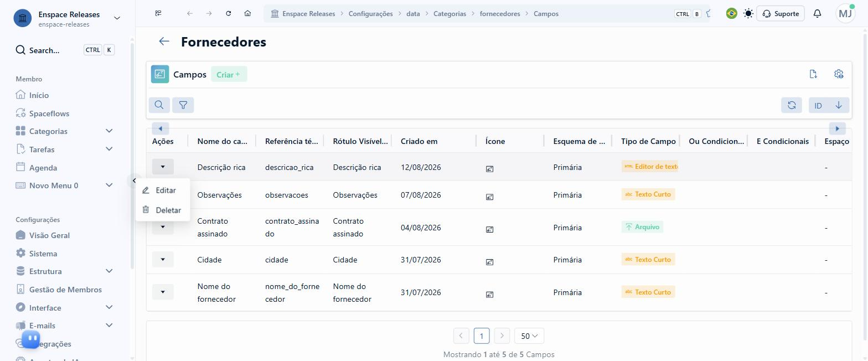Click the Arquivo type tag
The height and width of the screenshot is (361, 868).
[642, 227]
